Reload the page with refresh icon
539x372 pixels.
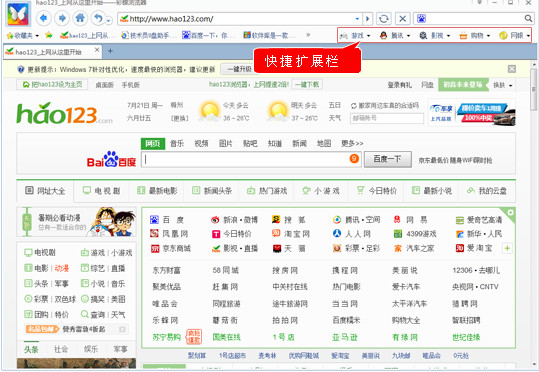pos(384,19)
